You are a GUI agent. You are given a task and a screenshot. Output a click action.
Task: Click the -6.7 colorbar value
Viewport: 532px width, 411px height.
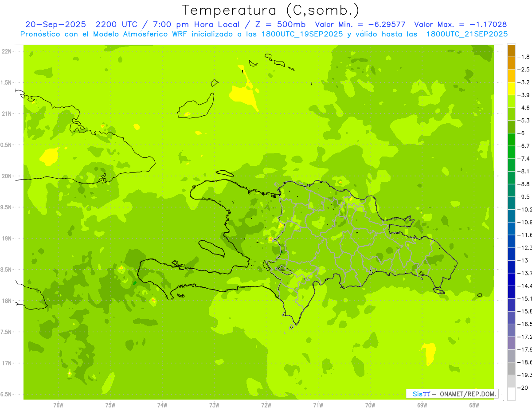(524, 146)
